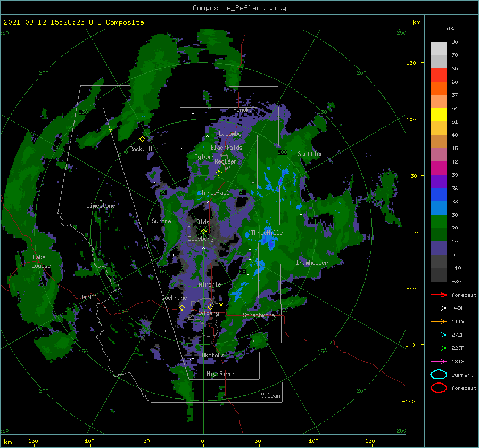Screen dimensions: 479x448
Task: Click the yellow diamond marker below Cochrane
Action: point(183,307)
